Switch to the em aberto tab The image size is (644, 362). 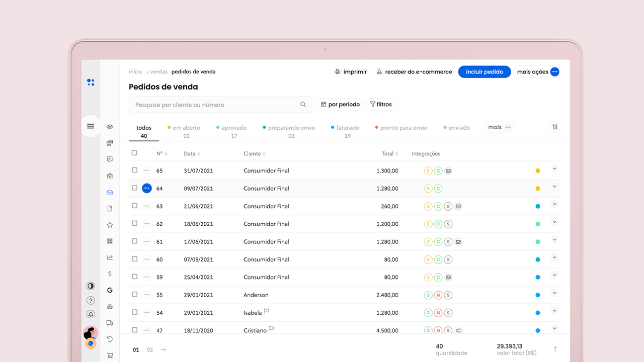point(184,132)
